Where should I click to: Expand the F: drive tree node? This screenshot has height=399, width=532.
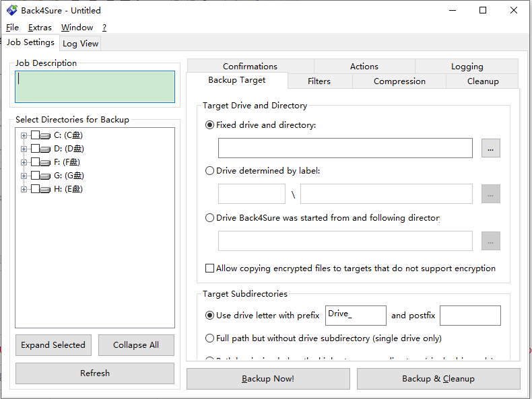click(x=24, y=162)
